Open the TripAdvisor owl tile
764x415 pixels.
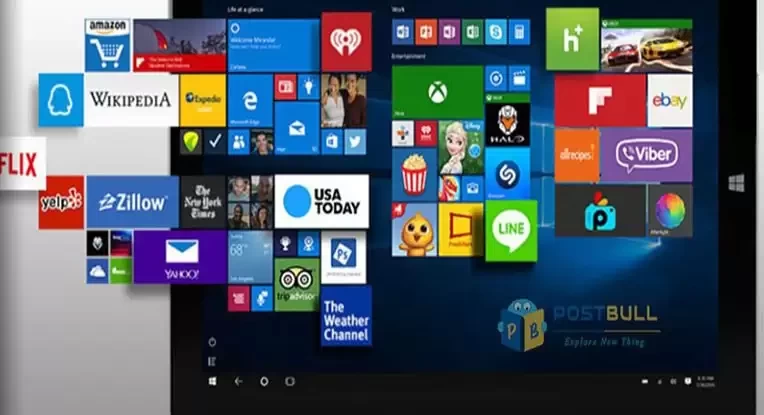pos(297,285)
